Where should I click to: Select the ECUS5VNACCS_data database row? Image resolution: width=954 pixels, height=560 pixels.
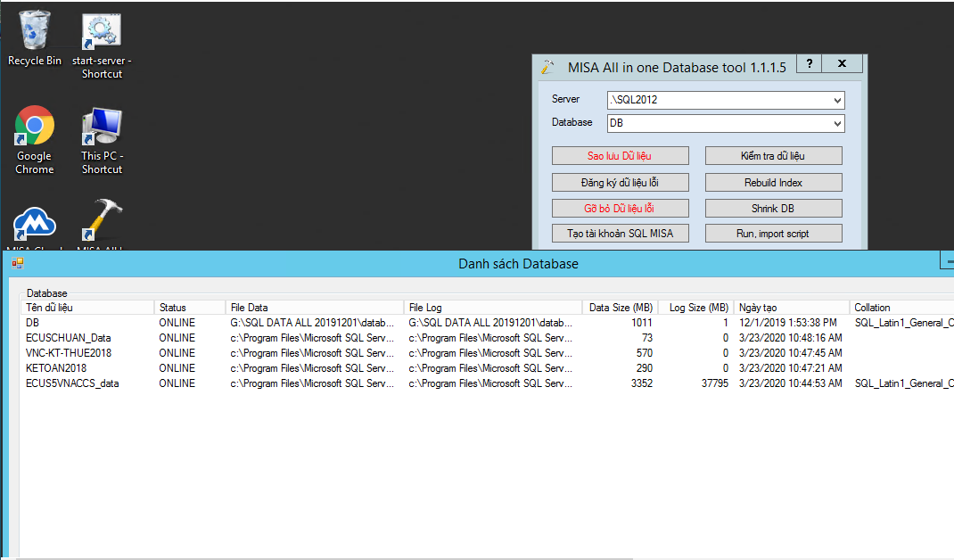click(487, 383)
